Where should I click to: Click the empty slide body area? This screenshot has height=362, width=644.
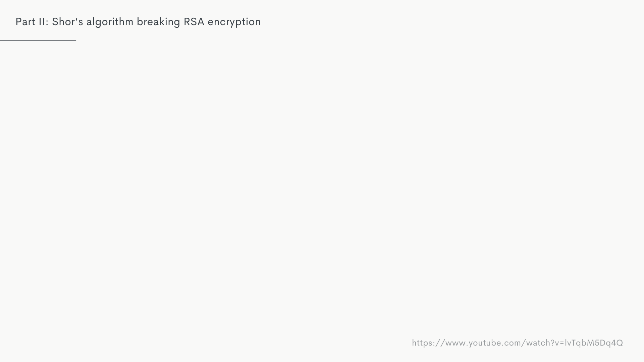point(322,188)
